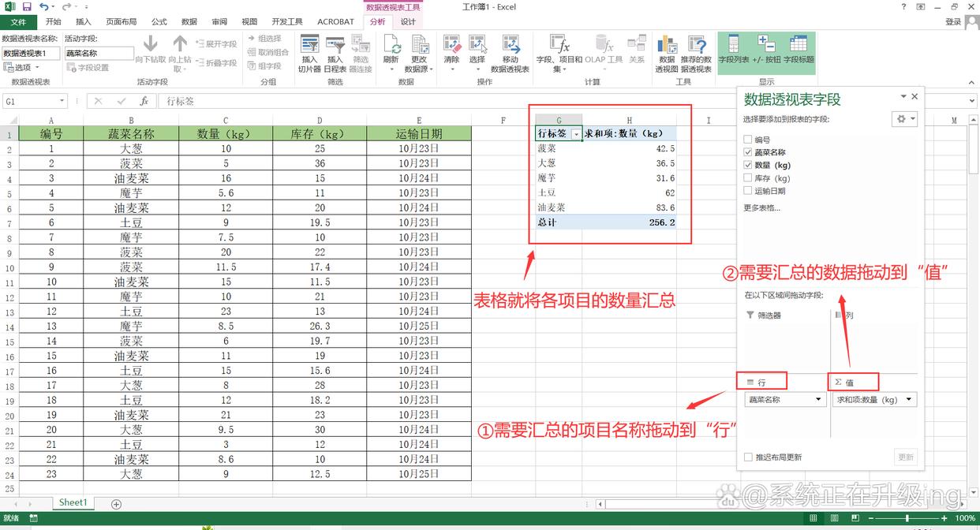The width and height of the screenshot is (980, 530).
Task: Click the Save icon in quick access toolbar
Action: click(27, 7)
